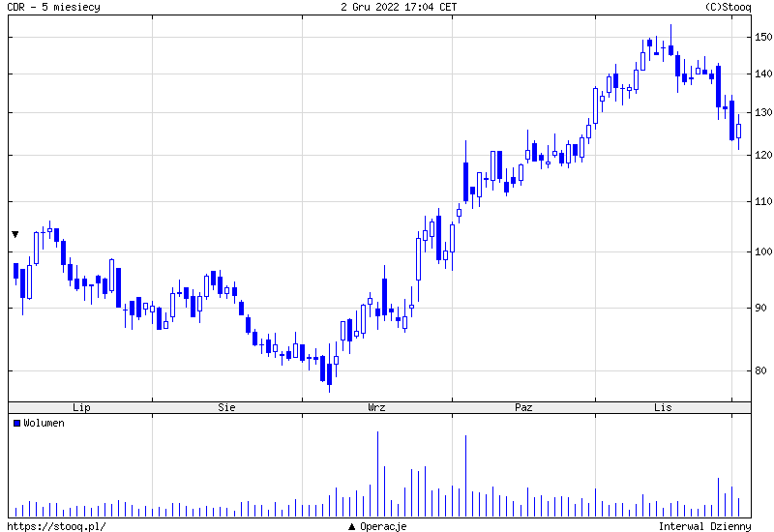Click the 100 price axis label
The width and height of the screenshot is (774, 532).
[x=763, y=252]
